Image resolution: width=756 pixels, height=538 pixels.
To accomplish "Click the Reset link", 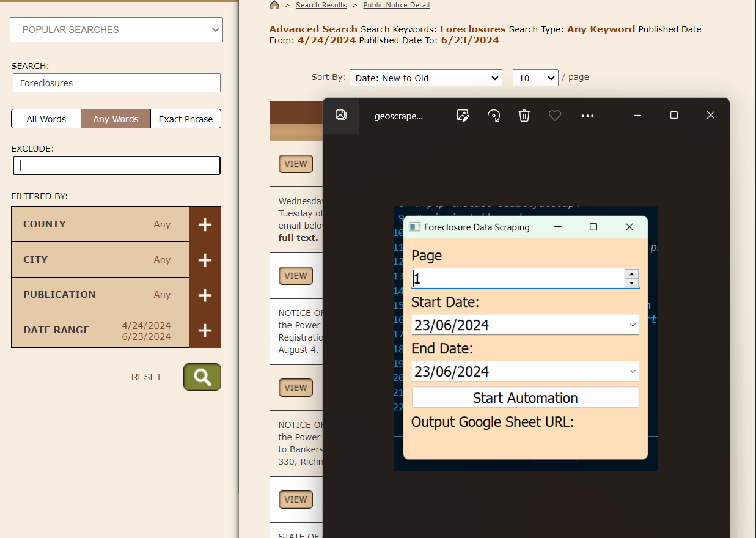I will tap(146, 377).
